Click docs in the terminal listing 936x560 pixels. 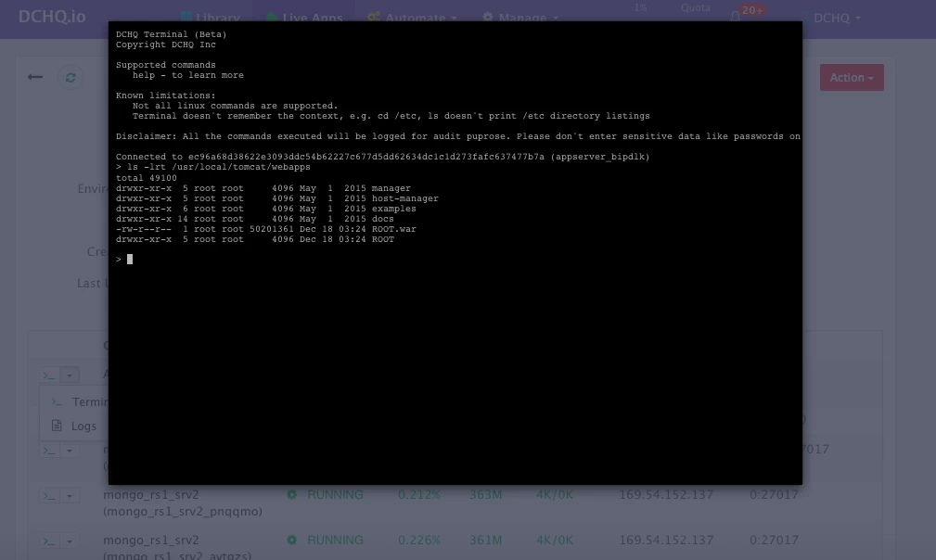(382, 219)
